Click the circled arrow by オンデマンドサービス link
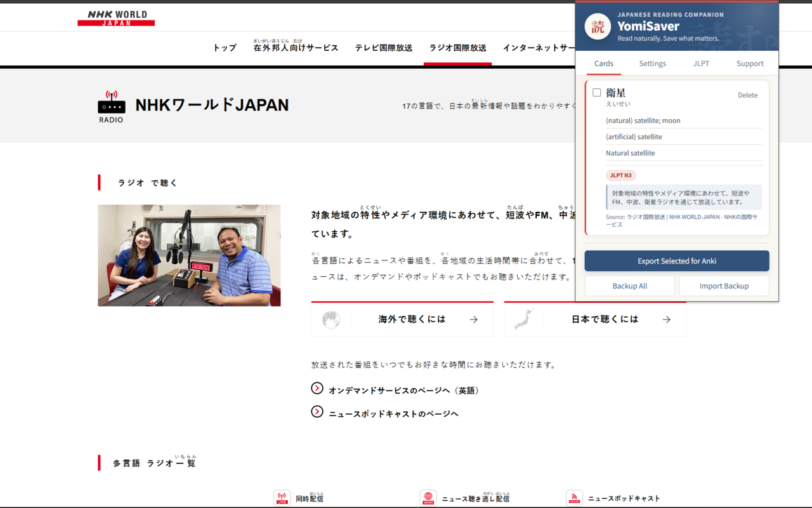The height and width of the screenshot is (508, 812). [317, 388]
